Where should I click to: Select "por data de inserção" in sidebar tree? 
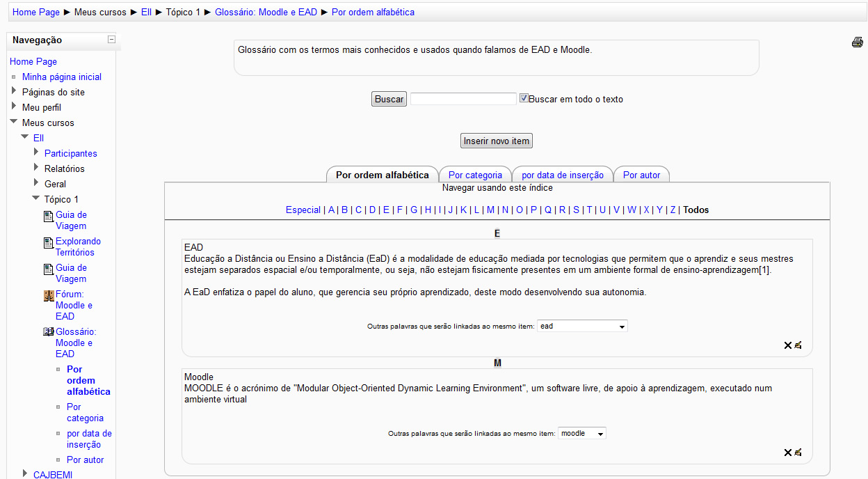coord(89,439)
